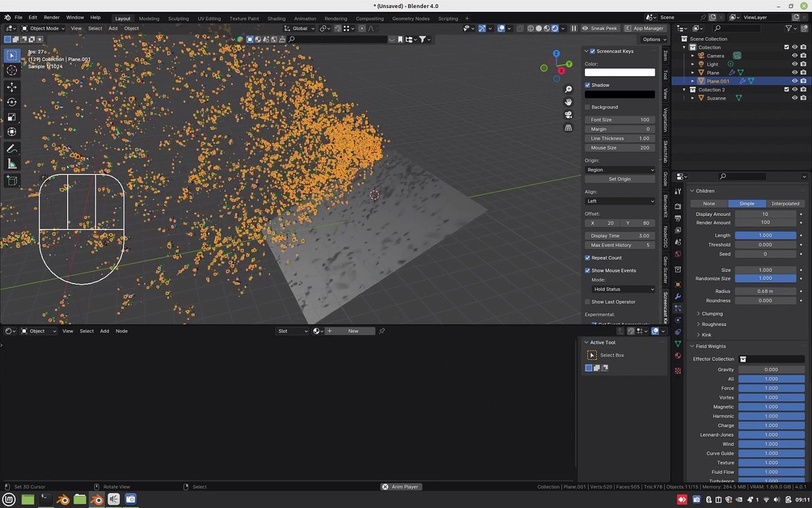812x508 pixels.
Task: Click the Set Origin button
Action: pyautogui.click(x=620, y=179)
